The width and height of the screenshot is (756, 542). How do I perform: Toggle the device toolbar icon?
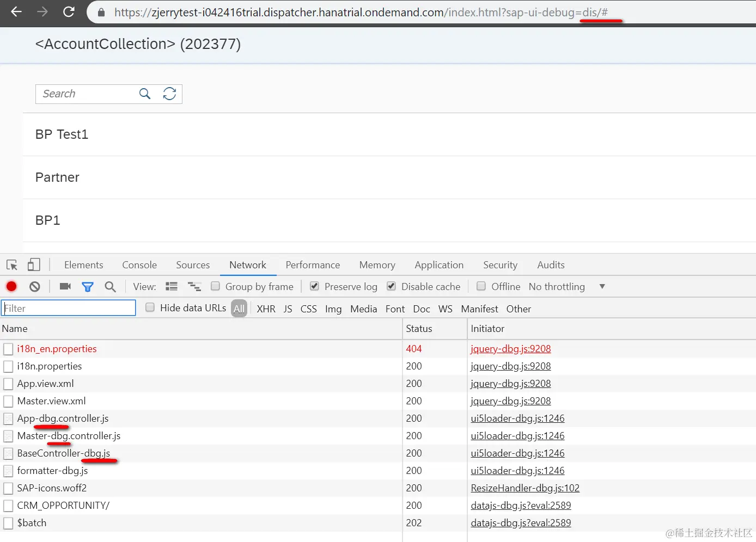(x=34, y=264)
